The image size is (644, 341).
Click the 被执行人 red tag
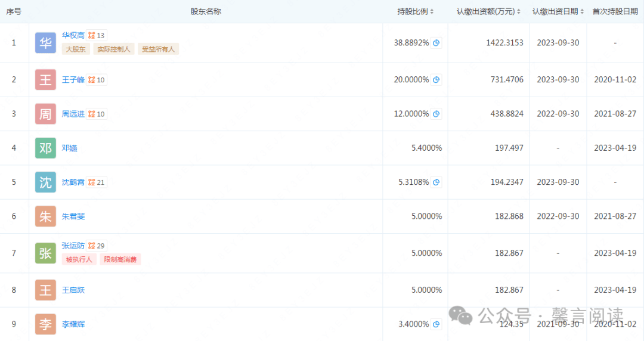point(79,259)
